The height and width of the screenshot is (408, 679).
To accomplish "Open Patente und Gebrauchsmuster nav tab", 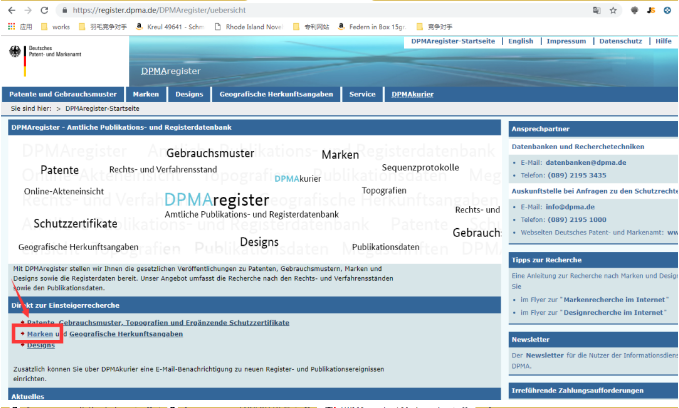I will point(63,94).
